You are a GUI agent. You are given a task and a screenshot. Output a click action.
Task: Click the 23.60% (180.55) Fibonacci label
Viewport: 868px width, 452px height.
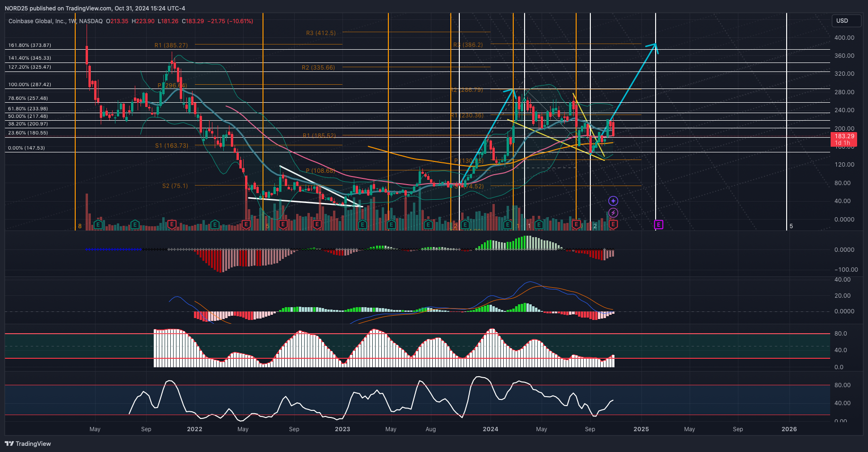click(x=28, y=133)
